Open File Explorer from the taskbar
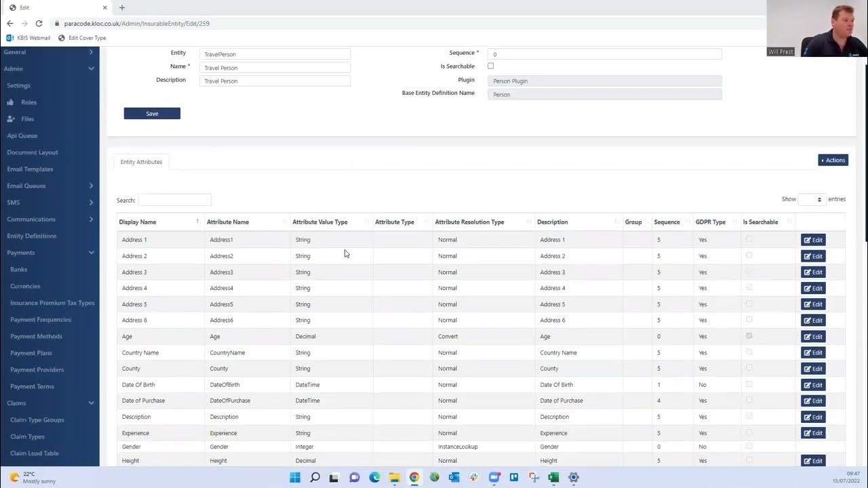This screenshot has width=868, height=488. [x=395, y=477]
